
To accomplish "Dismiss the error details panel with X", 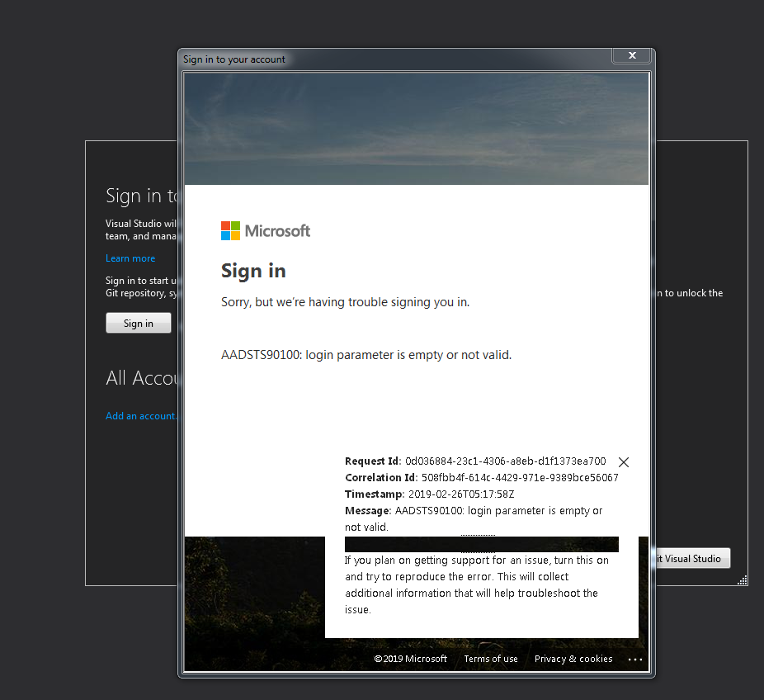I will click(623, 462).
